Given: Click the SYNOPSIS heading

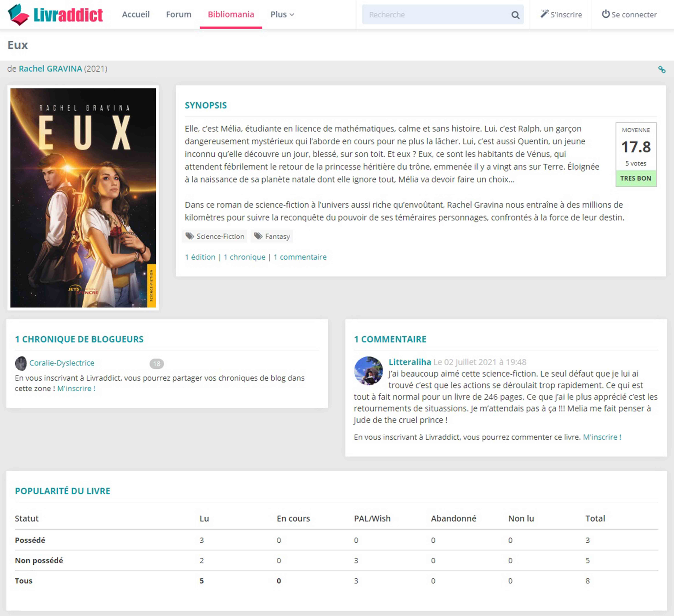Looking at the screenshot, I should tap(206, 105).
